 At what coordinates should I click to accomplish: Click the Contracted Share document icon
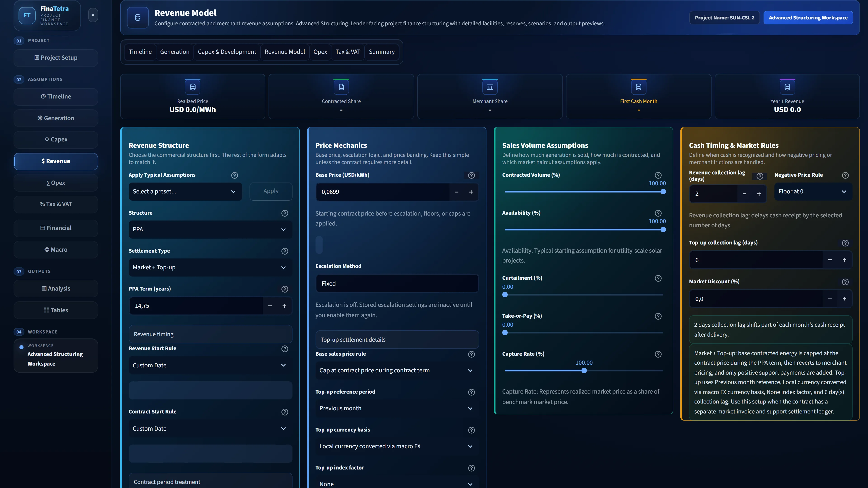(341, 87)
